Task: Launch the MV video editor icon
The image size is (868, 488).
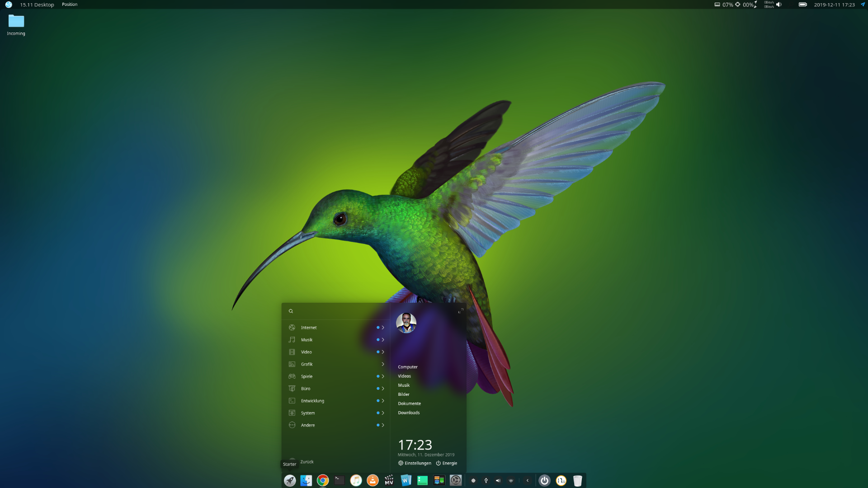Action: tap(389, 480)
